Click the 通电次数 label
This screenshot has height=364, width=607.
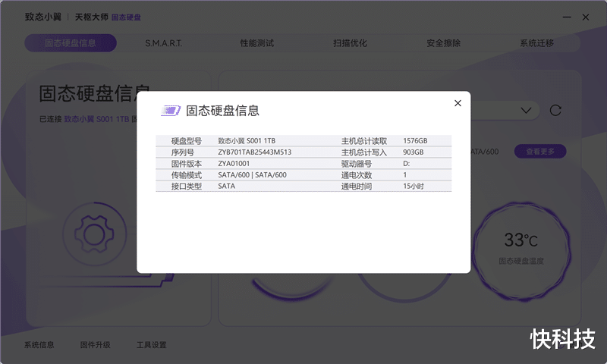pos(356,175)
